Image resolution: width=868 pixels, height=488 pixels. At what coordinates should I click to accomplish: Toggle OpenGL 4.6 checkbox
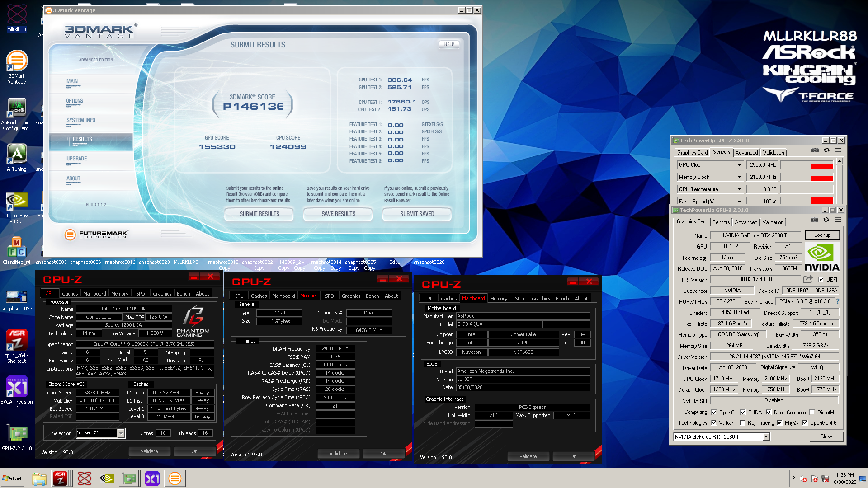click(805, 423)
